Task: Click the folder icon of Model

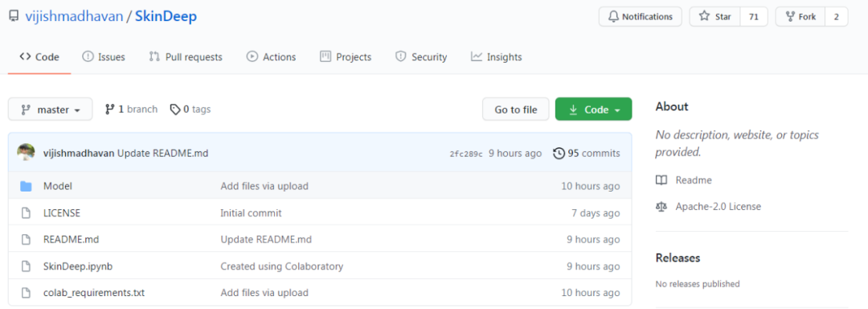Action: point(26,186)
